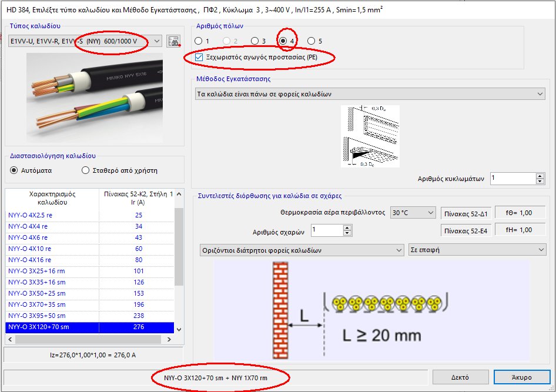Select the 5 poles radio button
556x392 pixels.
[312, 41]
